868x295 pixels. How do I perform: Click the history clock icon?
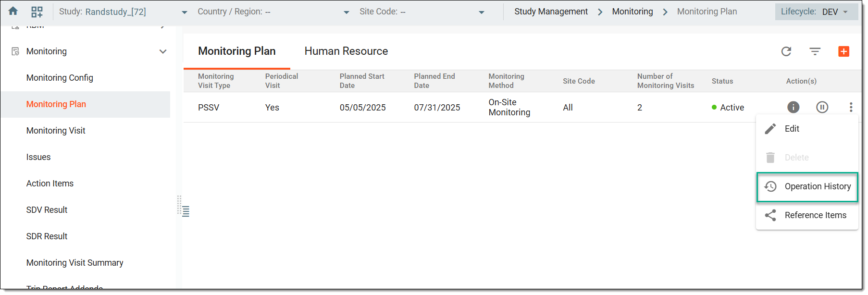coord(770,186)
